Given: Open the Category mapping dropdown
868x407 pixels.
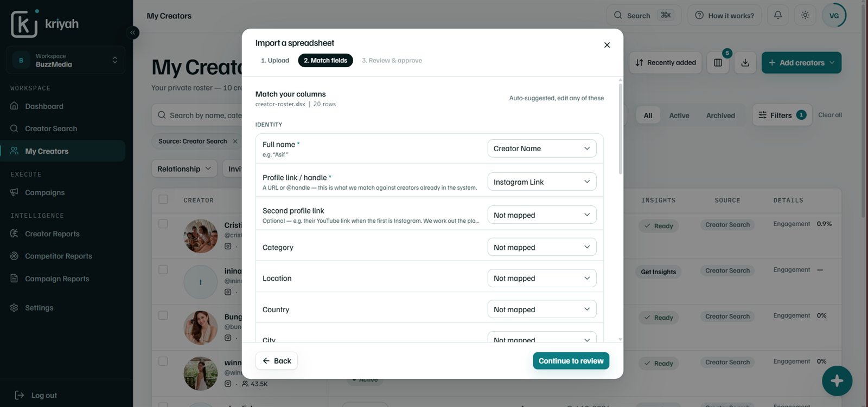Looking at the screenshot, I should (x=542, y=247).
